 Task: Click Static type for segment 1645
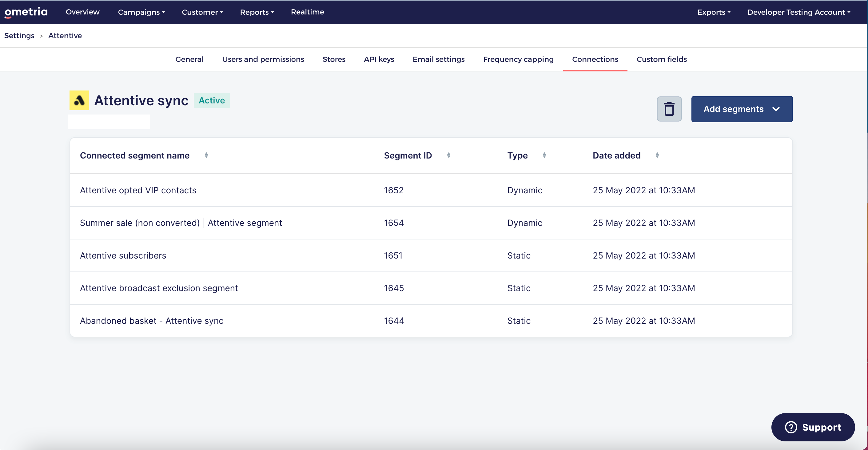(519, 288)
